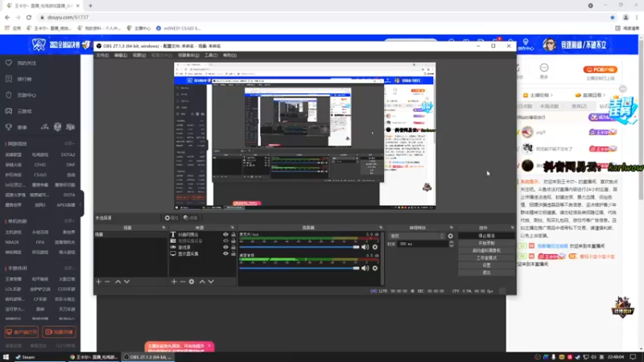Open the Tools menu in OBS
644x362 pixels.
pos(211,56)
